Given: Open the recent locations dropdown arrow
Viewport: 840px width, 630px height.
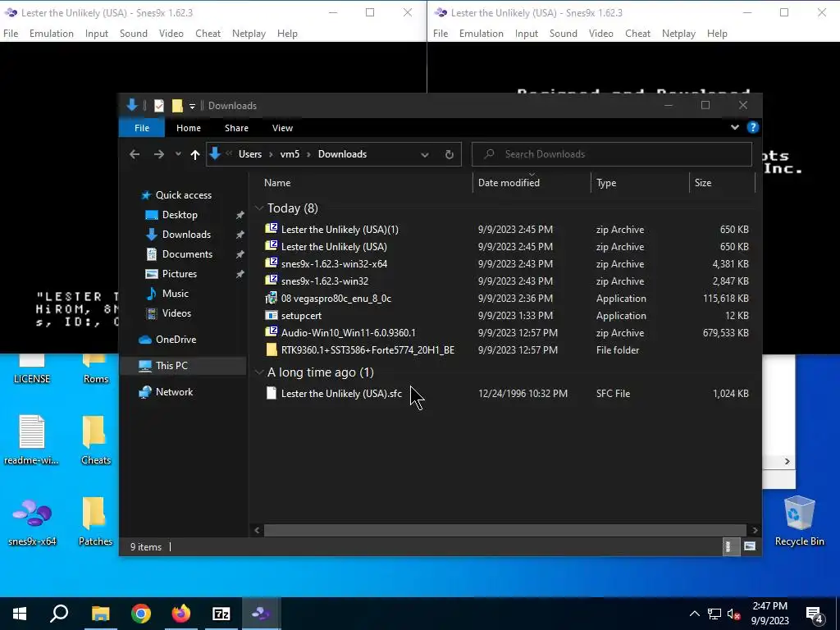Looking at the screenshot, I should (x=178, y=154).
